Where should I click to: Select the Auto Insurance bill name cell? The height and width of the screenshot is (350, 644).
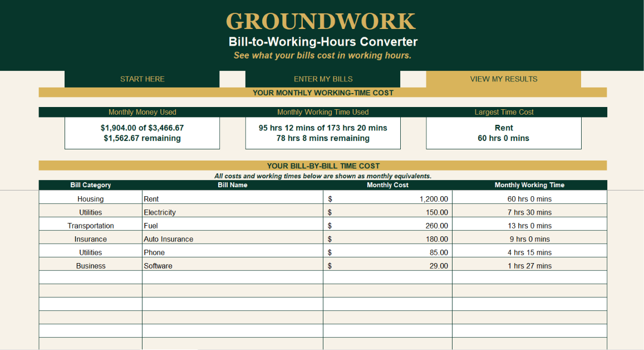(x=233, y=239)
